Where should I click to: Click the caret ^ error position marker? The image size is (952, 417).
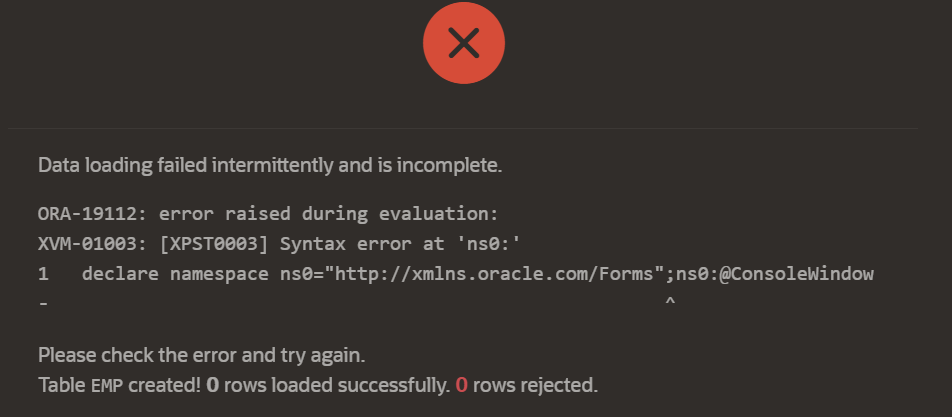[x=670, y=301]
